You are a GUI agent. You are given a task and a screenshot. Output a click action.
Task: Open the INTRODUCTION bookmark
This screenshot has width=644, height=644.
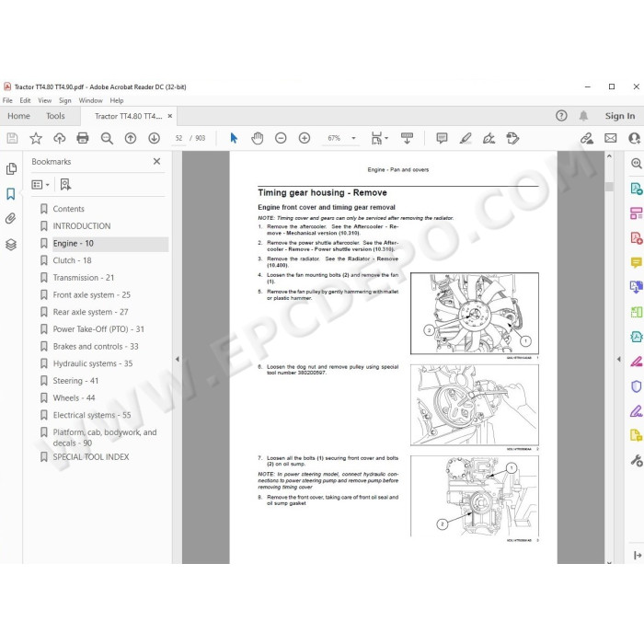point(82,226)
